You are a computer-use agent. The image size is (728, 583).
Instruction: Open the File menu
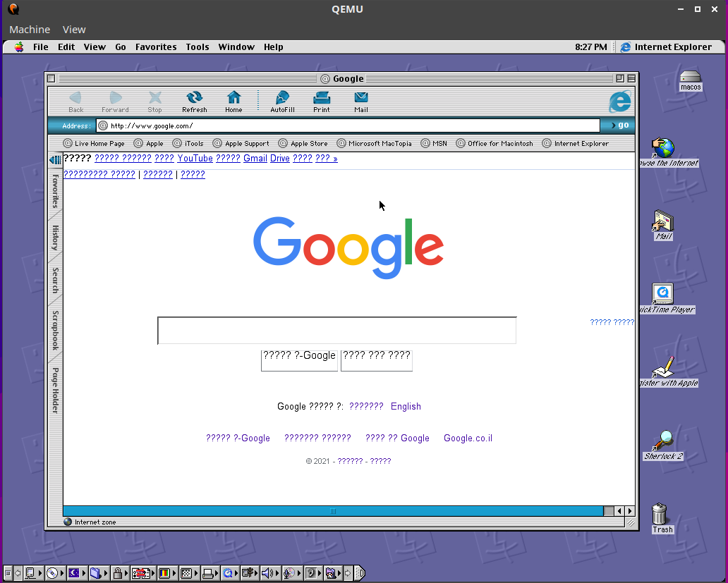click(41, 47)
